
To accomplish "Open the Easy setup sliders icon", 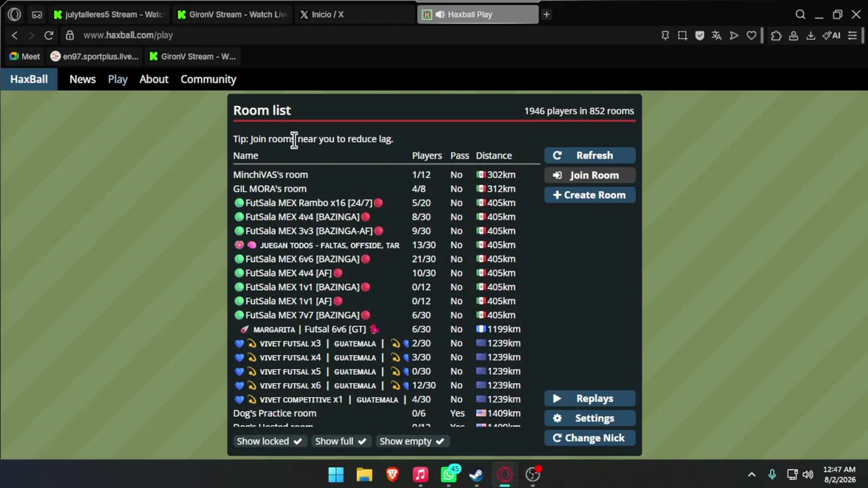I will point(852,35).
